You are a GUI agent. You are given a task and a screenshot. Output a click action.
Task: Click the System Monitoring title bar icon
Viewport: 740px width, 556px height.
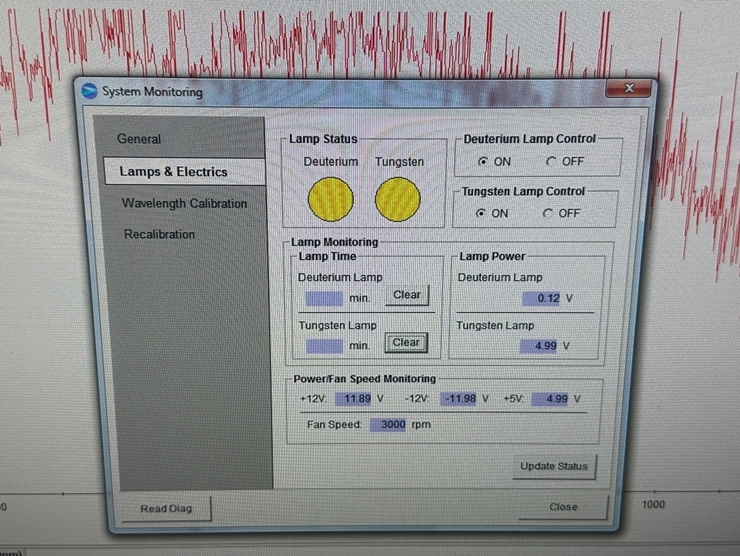coord(90,91)
